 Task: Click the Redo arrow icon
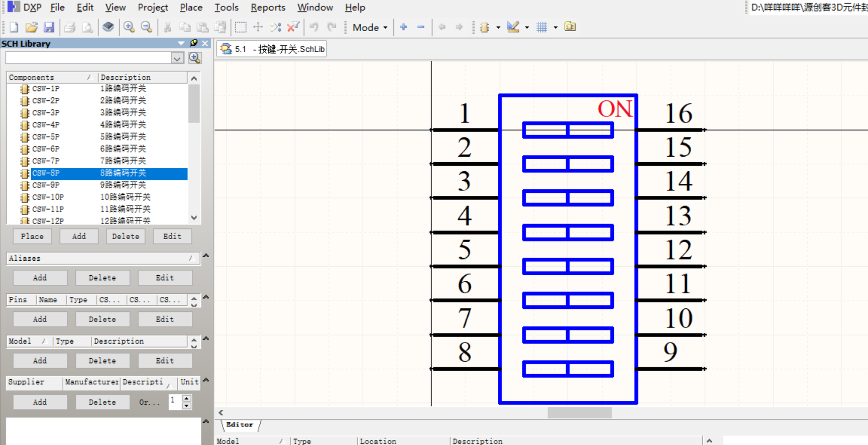click(x=332, y=27)
